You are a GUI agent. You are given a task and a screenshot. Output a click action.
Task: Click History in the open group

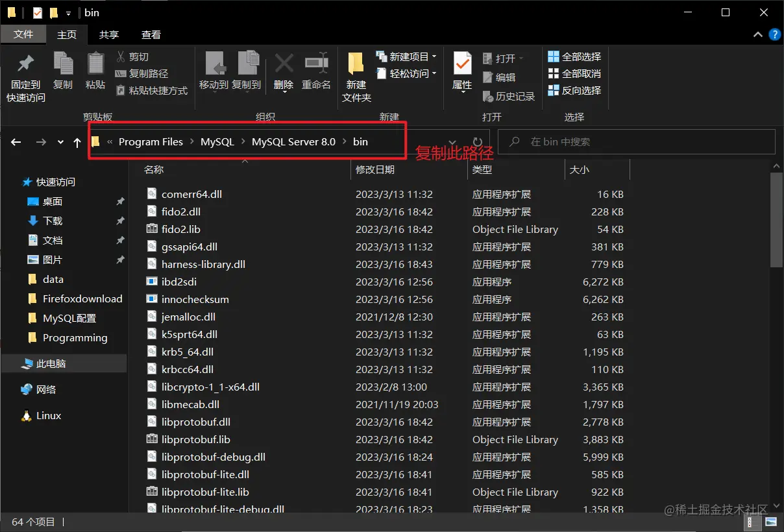(509, 97)
